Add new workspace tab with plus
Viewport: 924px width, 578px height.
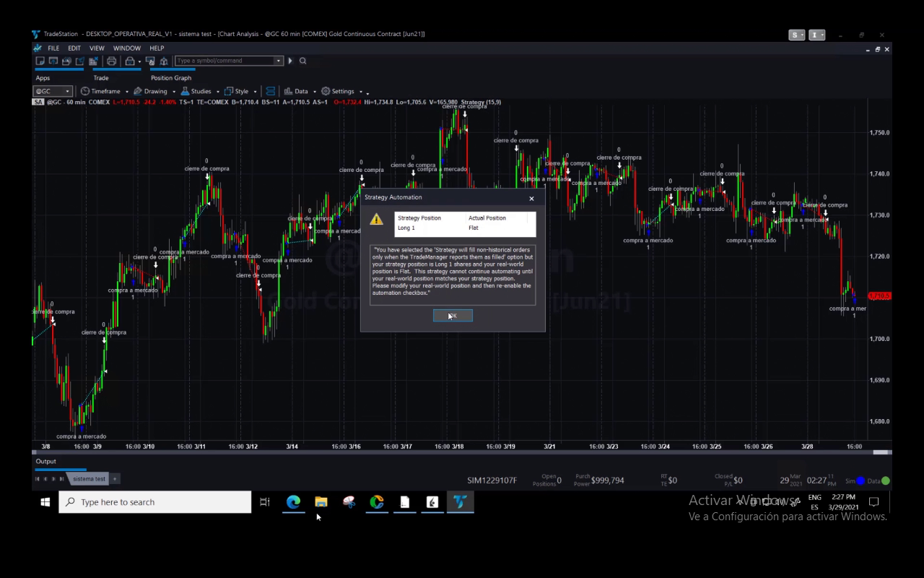115,478
